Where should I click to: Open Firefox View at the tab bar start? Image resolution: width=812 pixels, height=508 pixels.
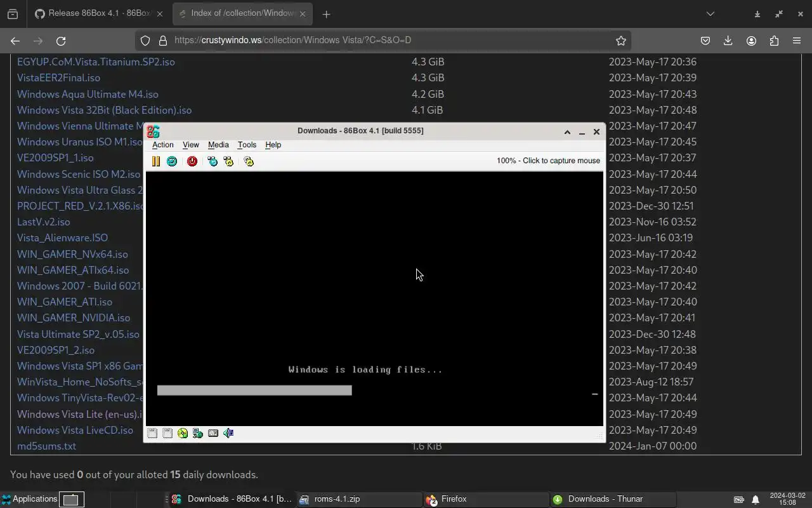point(13,14)
